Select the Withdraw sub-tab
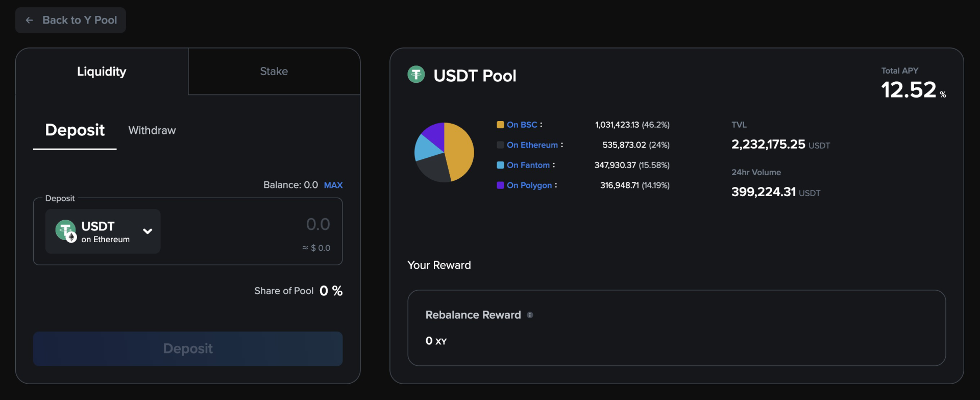Viewport: 980px width, 400px height. [x=152, y=131]
